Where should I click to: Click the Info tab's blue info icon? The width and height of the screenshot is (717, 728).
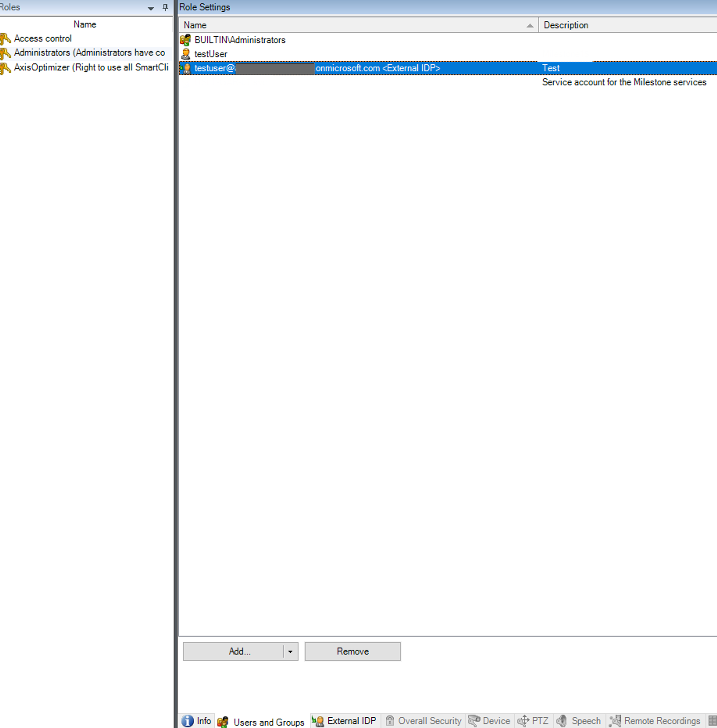[x=188, y=720]
